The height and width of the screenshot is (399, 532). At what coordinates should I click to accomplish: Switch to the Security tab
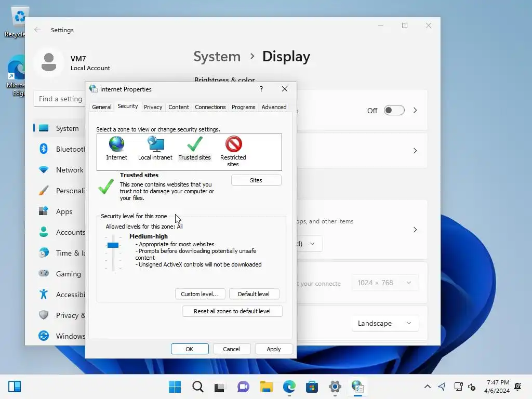point(128,106)
